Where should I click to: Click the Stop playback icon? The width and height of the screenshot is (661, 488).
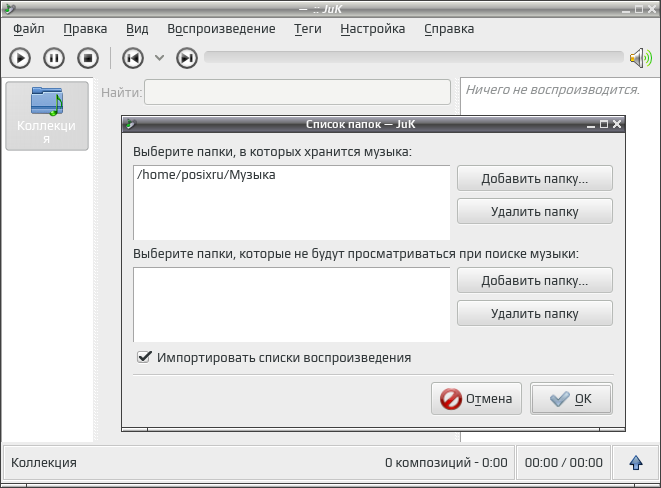(x=88, y=58)
